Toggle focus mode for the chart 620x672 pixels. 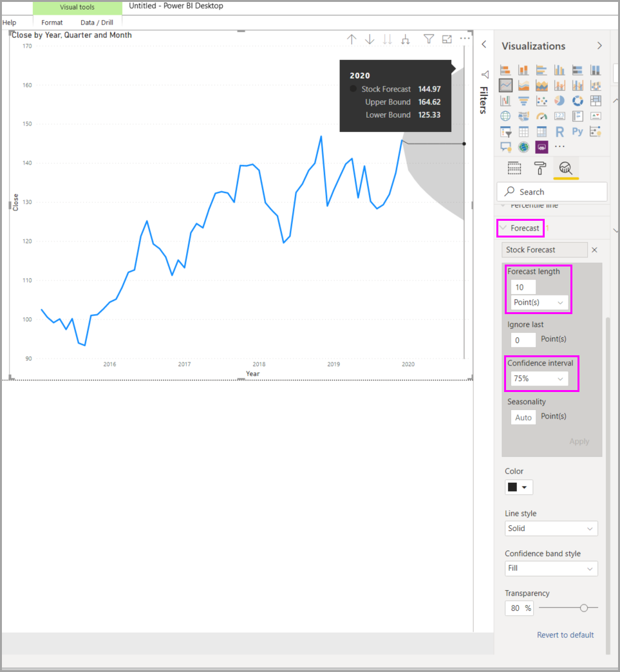point(447,39)
